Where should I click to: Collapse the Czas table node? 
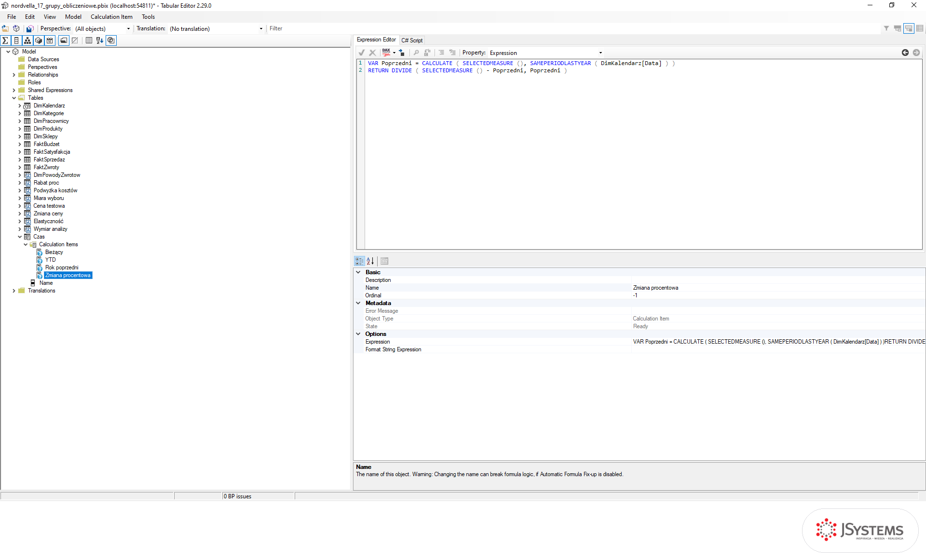tap(20, 237)
